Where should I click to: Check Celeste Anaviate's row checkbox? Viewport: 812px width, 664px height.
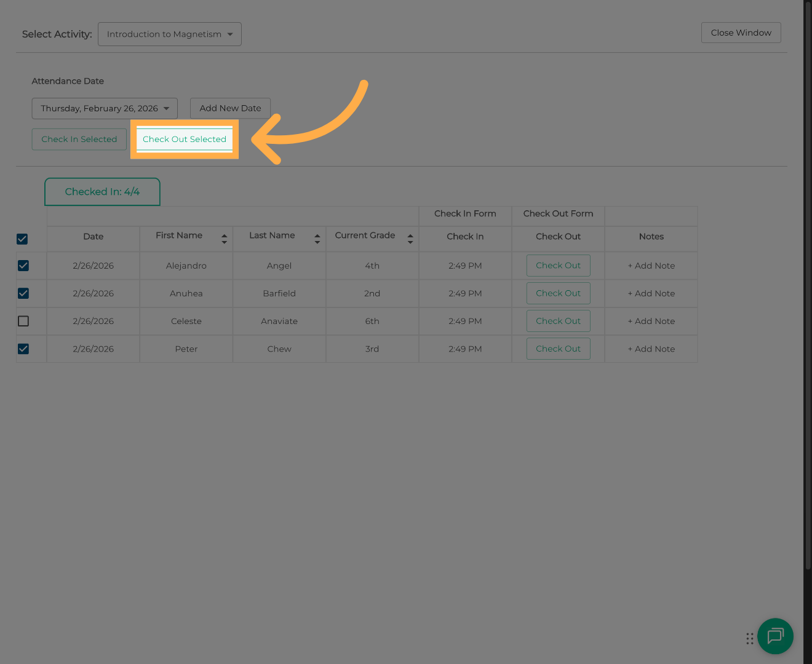point(23,321)
